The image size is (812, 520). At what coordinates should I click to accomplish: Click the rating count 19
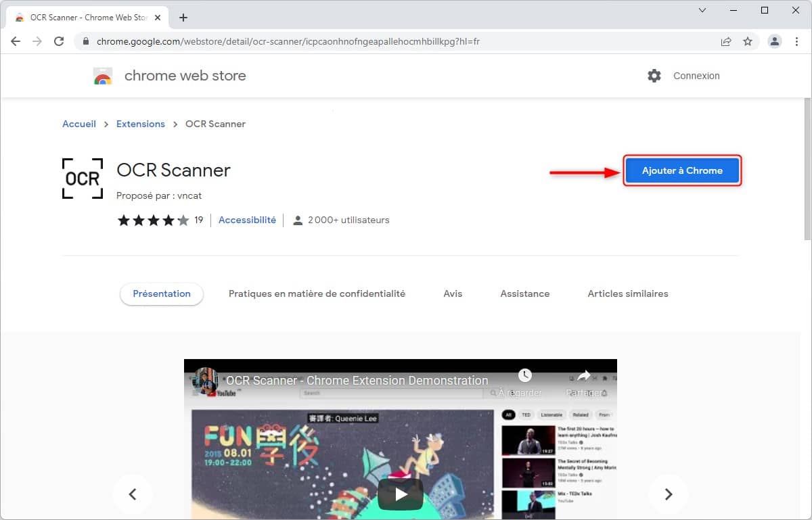click(199, 220)
